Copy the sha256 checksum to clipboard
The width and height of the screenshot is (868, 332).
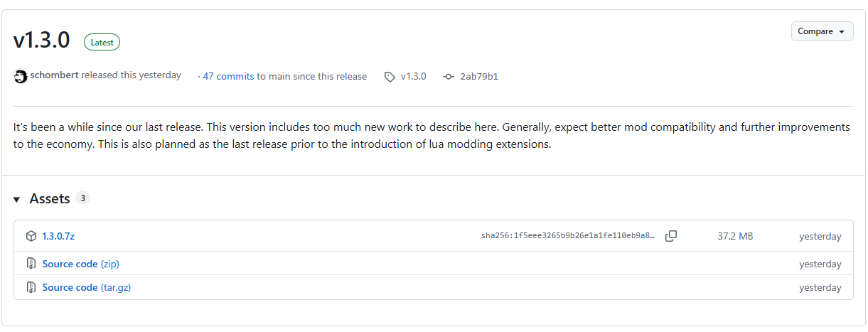tap(671, 236)
